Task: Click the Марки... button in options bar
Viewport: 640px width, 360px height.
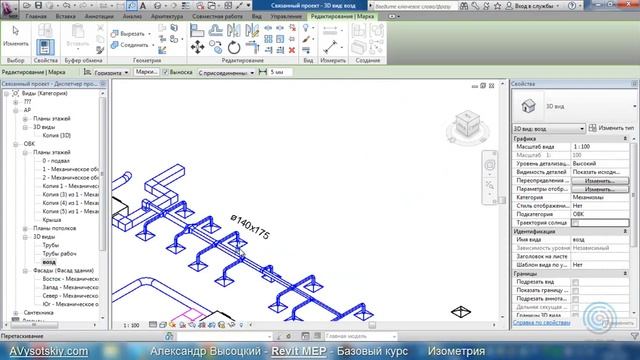Action: click(147, 72)
